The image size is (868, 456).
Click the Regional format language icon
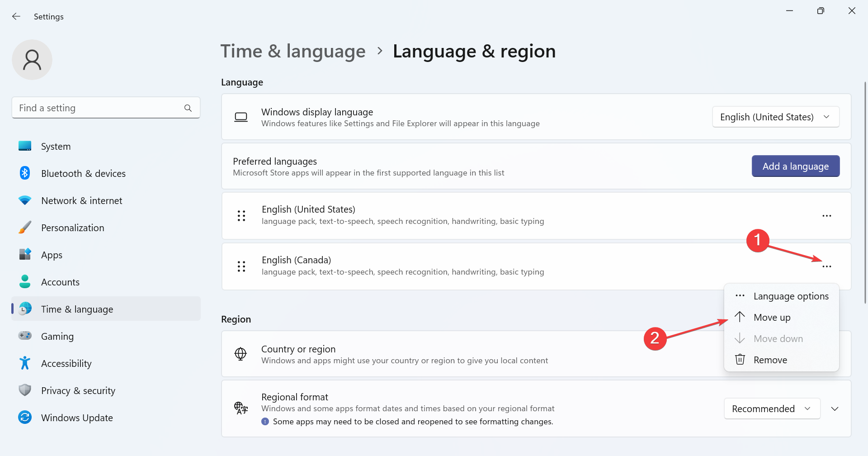(241, 408)
